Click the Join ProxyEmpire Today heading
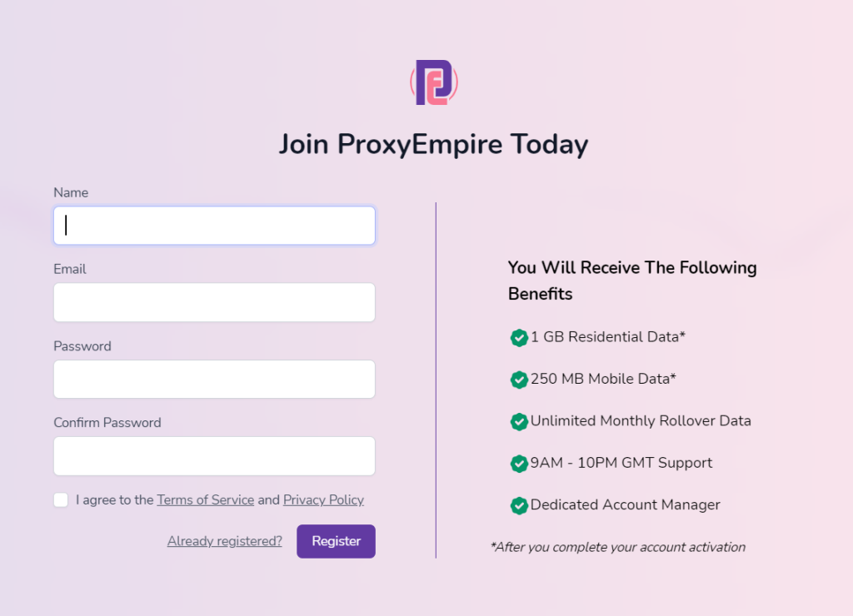This screenshot has height=616, width=853. click(432, 144)
